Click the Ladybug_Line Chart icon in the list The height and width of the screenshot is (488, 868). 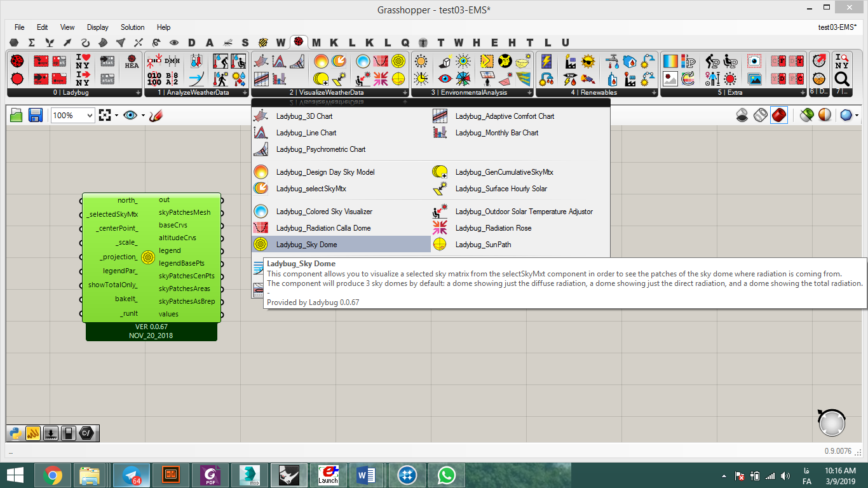[260, 133]
